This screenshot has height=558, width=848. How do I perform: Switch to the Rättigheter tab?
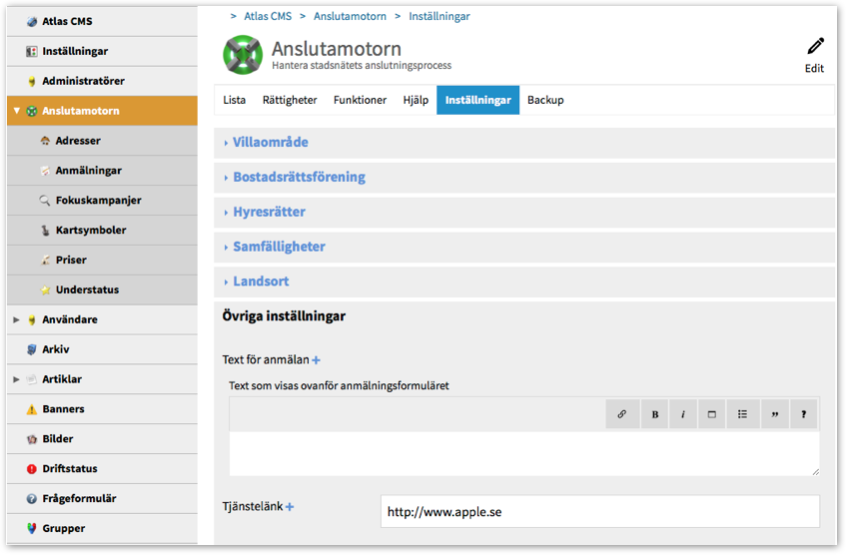pos(289,100)
